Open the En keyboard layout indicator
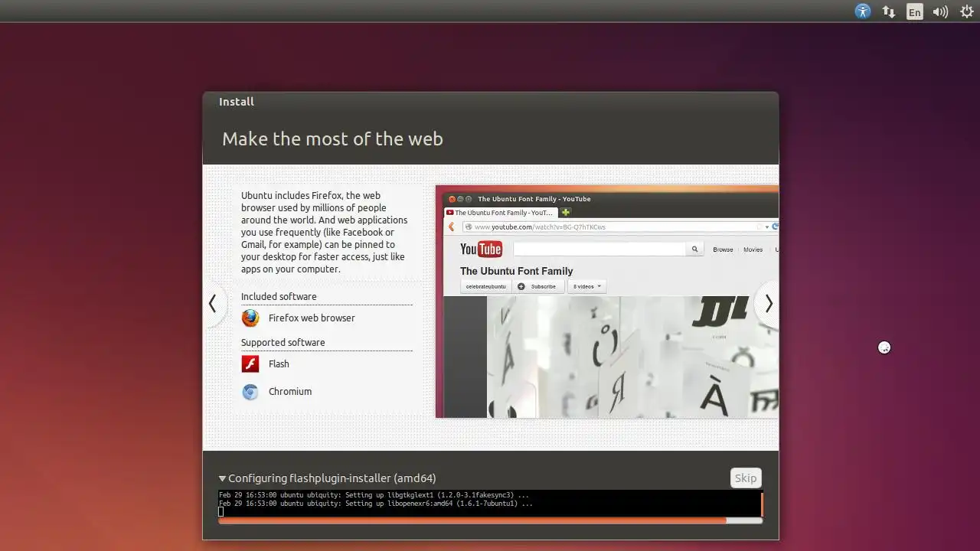 coord(914,11)
